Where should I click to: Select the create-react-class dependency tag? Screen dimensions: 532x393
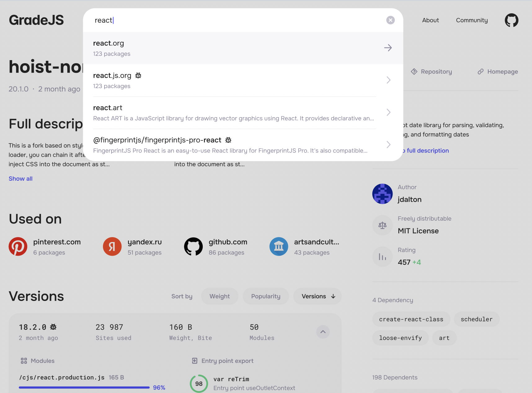[x=411, y=319]
